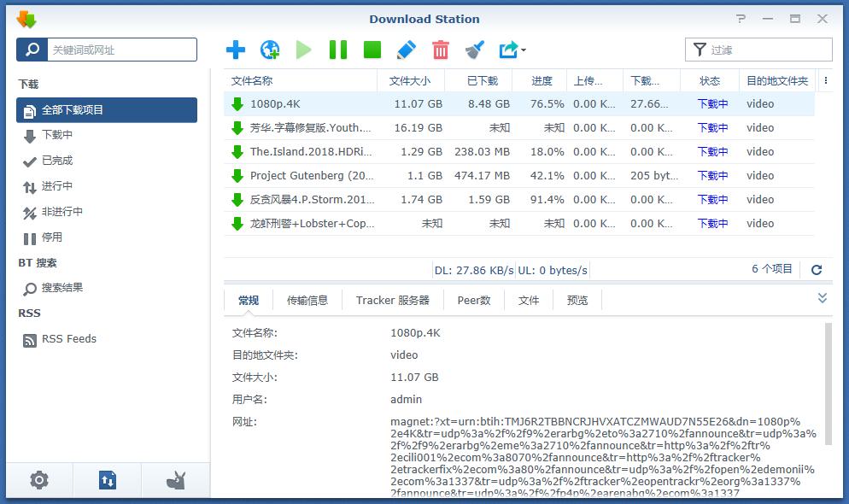
Task: Open the add-from-URL globe icon
Action: click(270, 50)
